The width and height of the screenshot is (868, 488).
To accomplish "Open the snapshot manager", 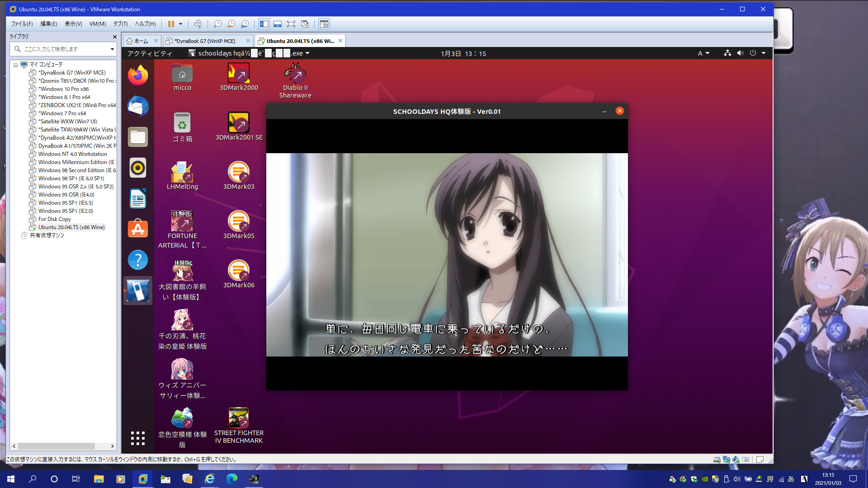I will pos(245,24).
